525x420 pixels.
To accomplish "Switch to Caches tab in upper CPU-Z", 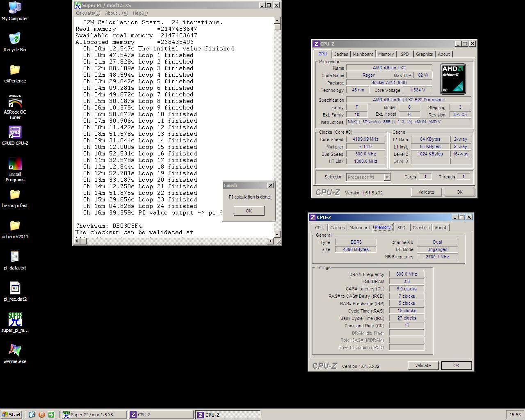I will (340, 54).
